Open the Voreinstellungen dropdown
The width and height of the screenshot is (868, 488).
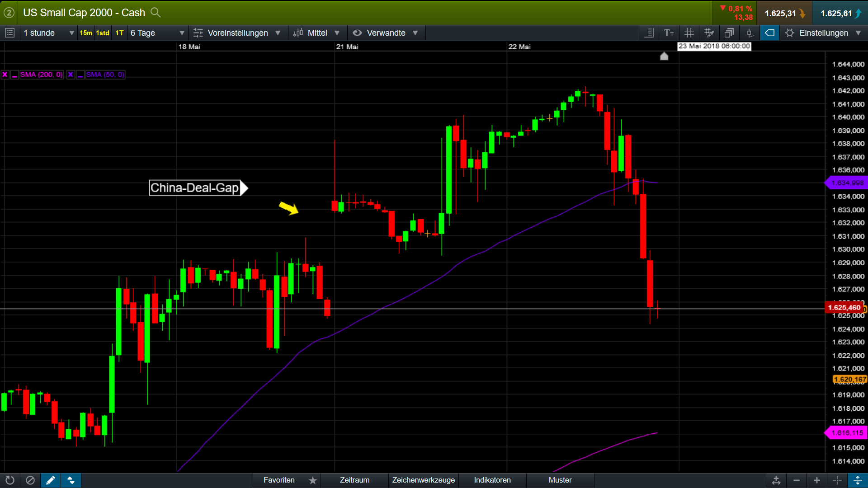tap(237, 33)
